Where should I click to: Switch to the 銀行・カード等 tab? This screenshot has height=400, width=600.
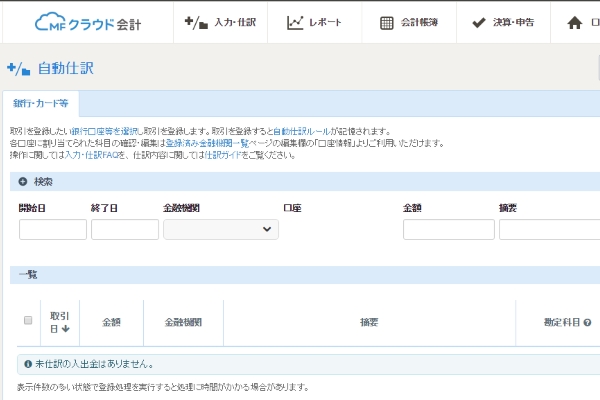[x=40, y=104]
